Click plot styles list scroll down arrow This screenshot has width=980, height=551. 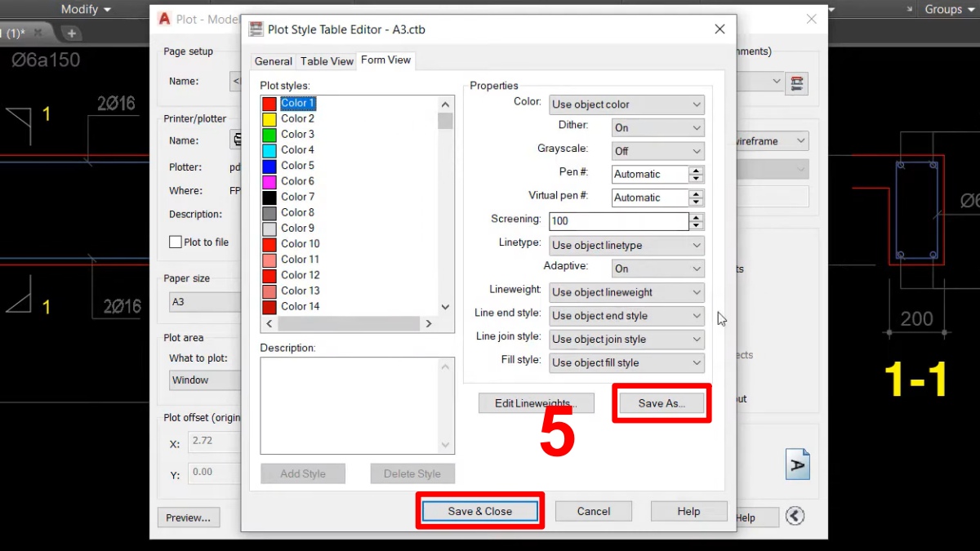point(445,307)
